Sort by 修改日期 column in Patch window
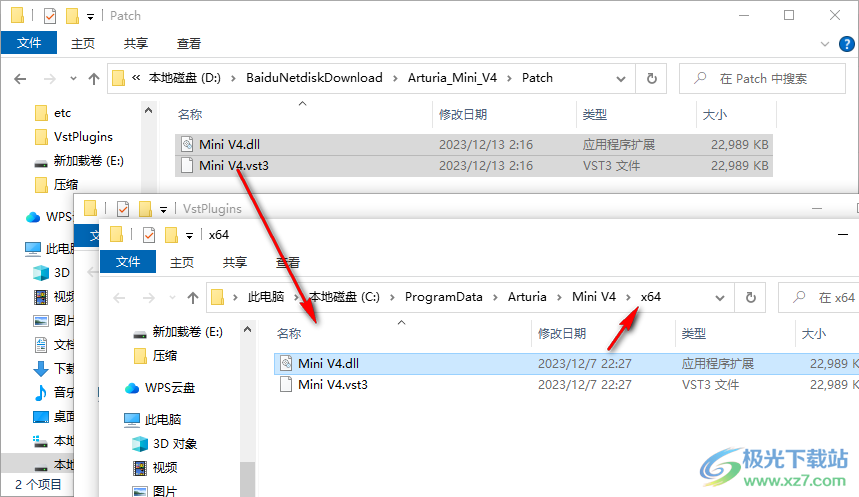Image resolution: width=859 pixels, height=497 pixels. [x=463, y=115]
